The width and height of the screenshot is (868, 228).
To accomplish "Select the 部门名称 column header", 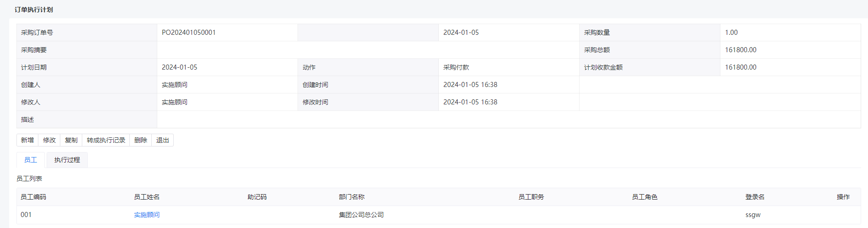I will click(x=351, y=197).
